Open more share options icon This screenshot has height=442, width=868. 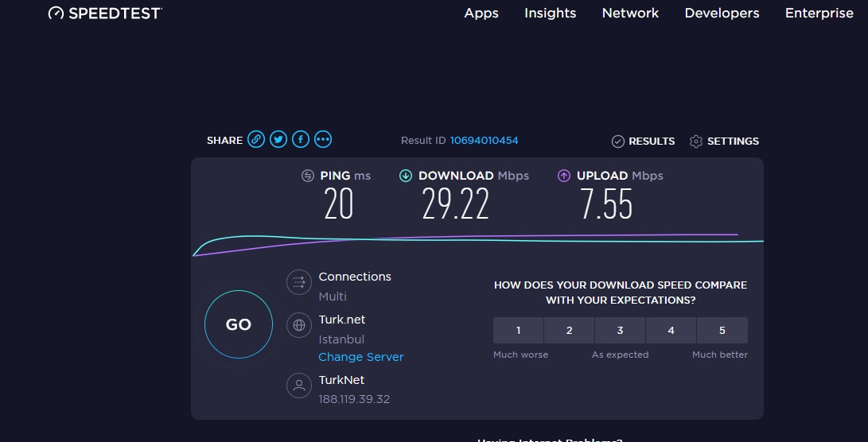[322, 140]
